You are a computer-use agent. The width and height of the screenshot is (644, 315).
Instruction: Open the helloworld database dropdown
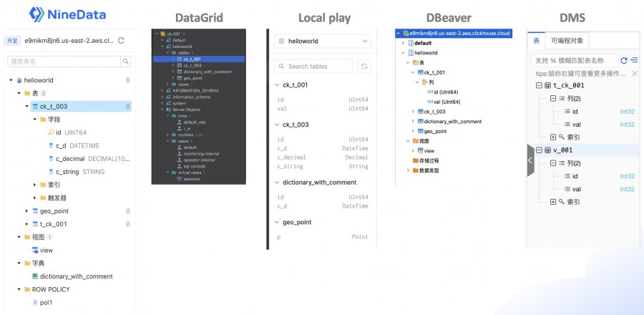pos(323,41)
